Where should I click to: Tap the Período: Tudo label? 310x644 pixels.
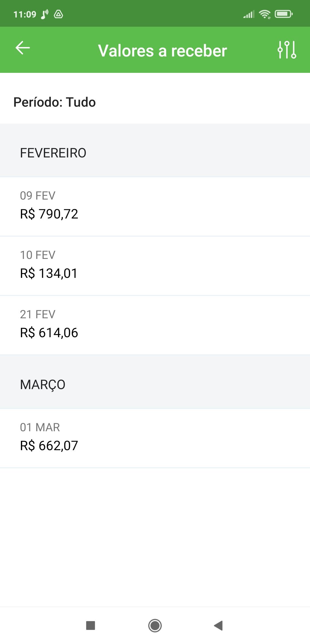(x=55, y=102)
